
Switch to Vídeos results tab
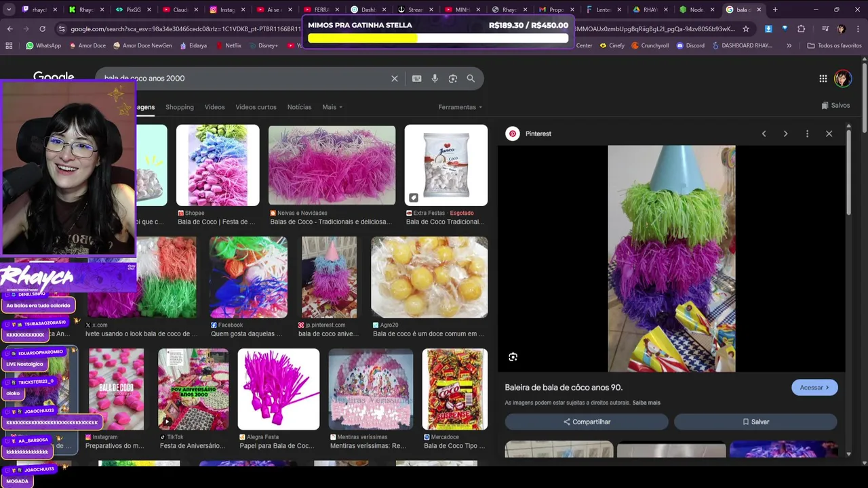pos(214,107)
